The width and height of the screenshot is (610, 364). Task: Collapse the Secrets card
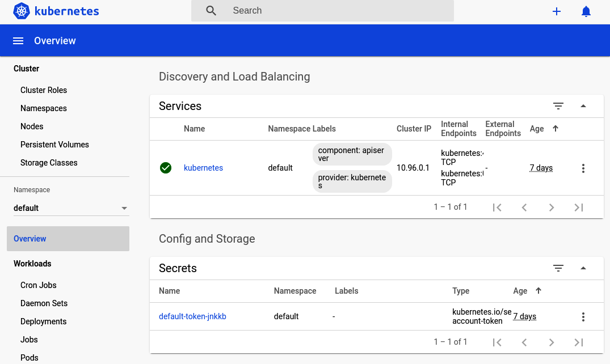pyautogui.click(x=583, y=268)
